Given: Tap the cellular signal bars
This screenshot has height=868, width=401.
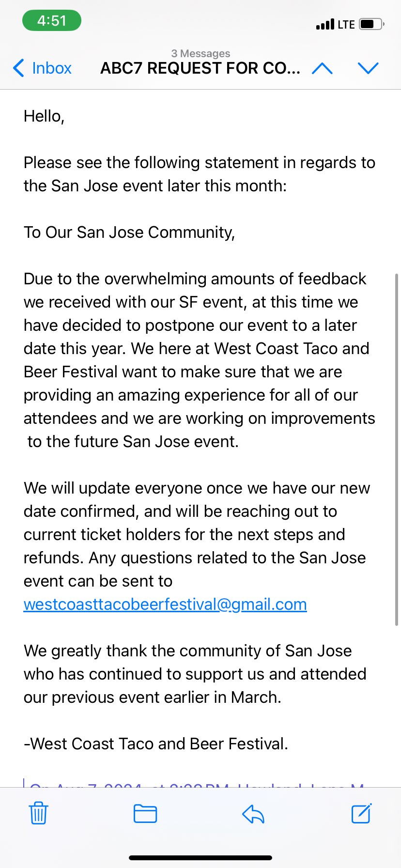Looking at the screenshot, I should pyautogui.click(x=325, y=24).
